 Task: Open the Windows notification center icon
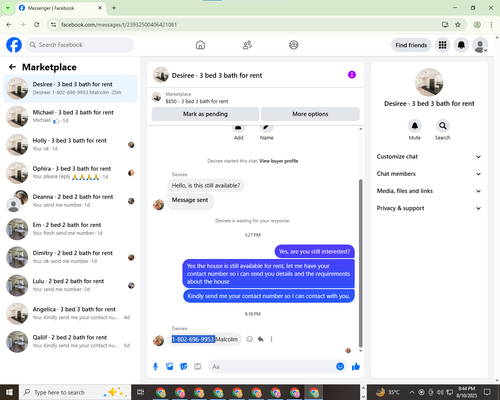coord(487,392)
